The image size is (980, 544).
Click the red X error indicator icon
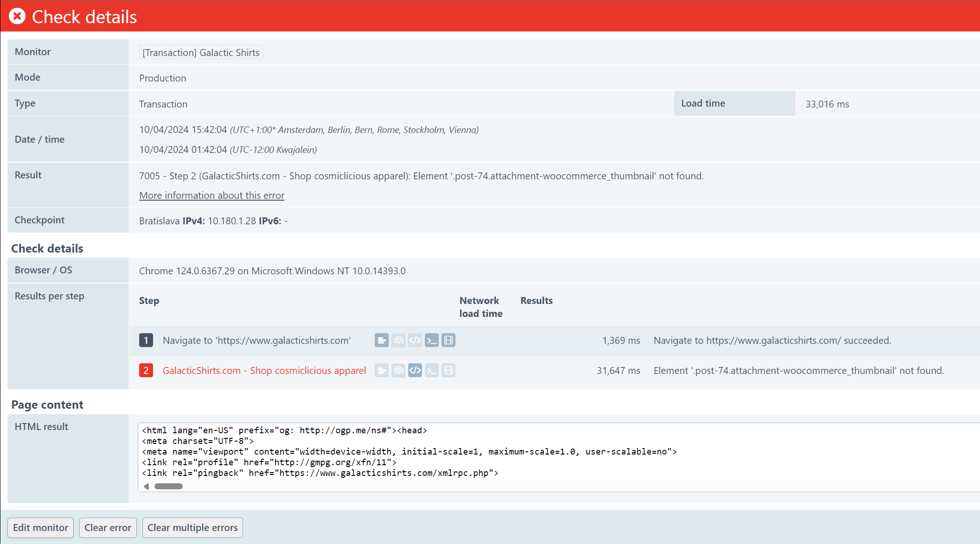pyautogui.click(x=18, y=17)
